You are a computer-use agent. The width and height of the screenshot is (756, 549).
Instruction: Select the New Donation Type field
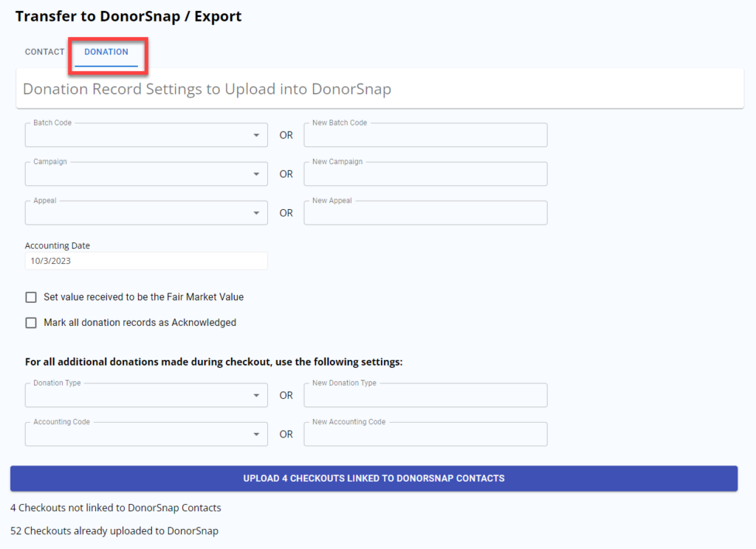(425, 396)
